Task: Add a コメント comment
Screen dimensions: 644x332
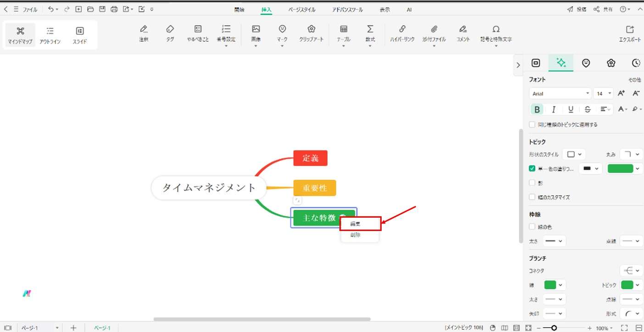Action: [x=463, y=34]
